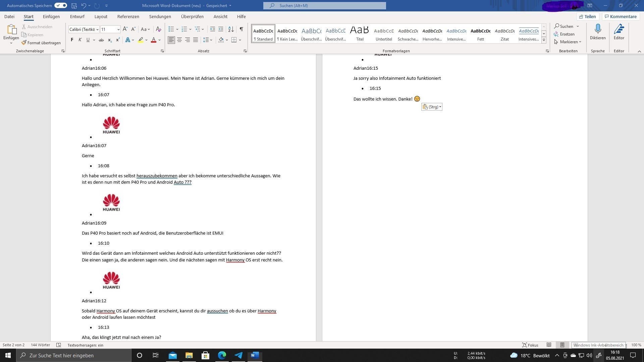
Task: Apply superscript formatting
Action: [118, 40]
